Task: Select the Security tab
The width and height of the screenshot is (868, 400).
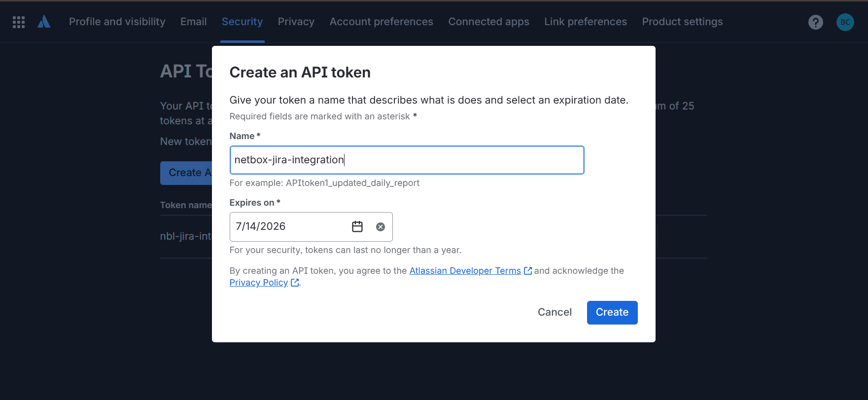Action: [242, 22]
